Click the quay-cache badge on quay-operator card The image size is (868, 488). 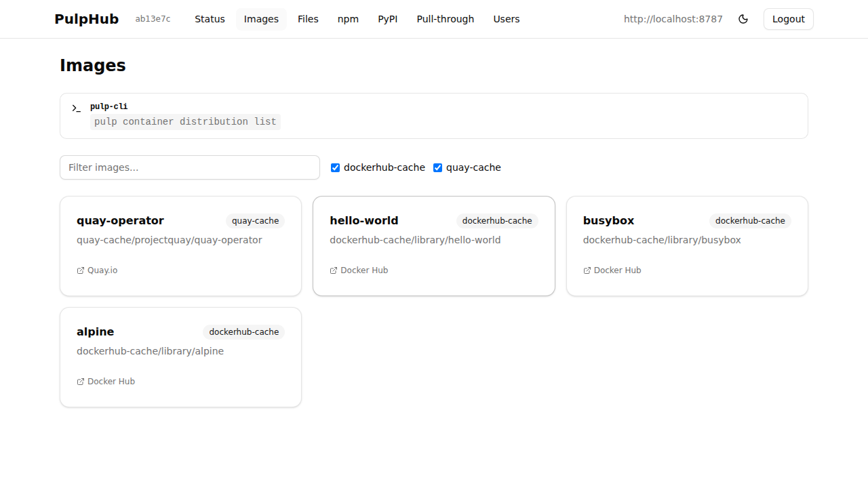click(255, 220)
